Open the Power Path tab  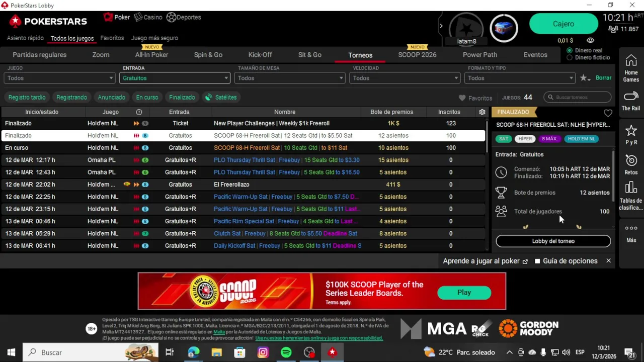(480, 55)
